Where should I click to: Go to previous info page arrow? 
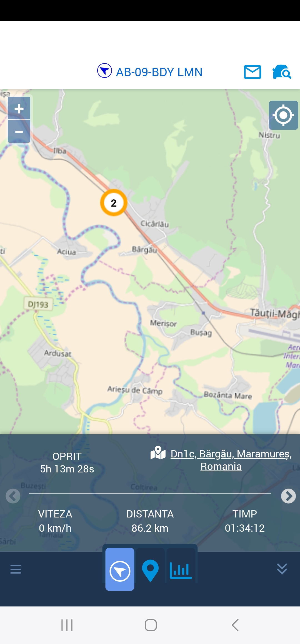(x=13, y=496)
